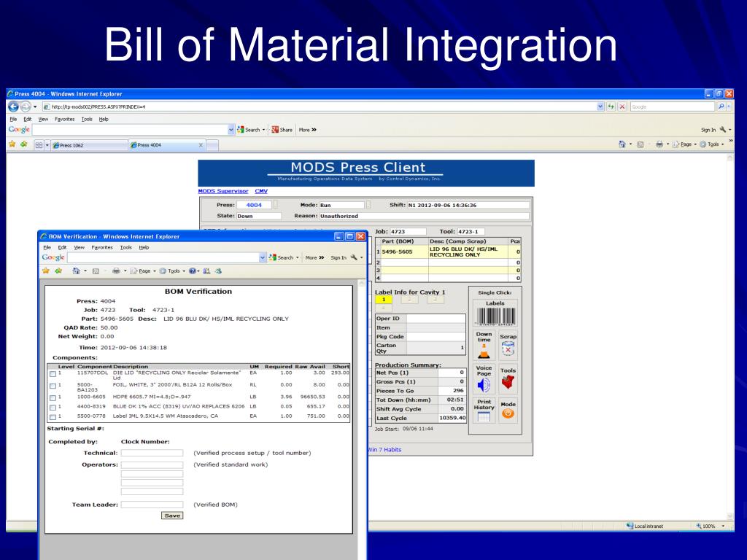
Task: Click part 5496-5605 in the BOM table
Action: 397,252
